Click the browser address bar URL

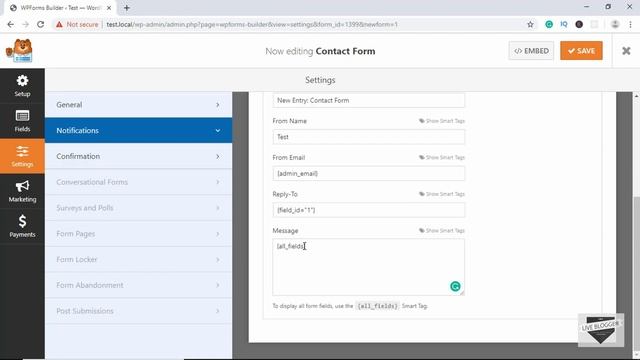[x=252, y=24]
